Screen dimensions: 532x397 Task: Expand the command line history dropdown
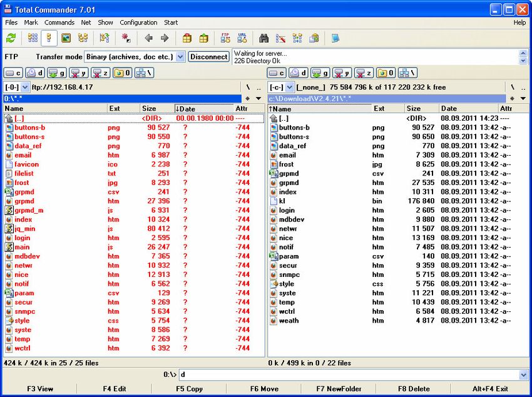pyautogui.click(x=523, y=374)
